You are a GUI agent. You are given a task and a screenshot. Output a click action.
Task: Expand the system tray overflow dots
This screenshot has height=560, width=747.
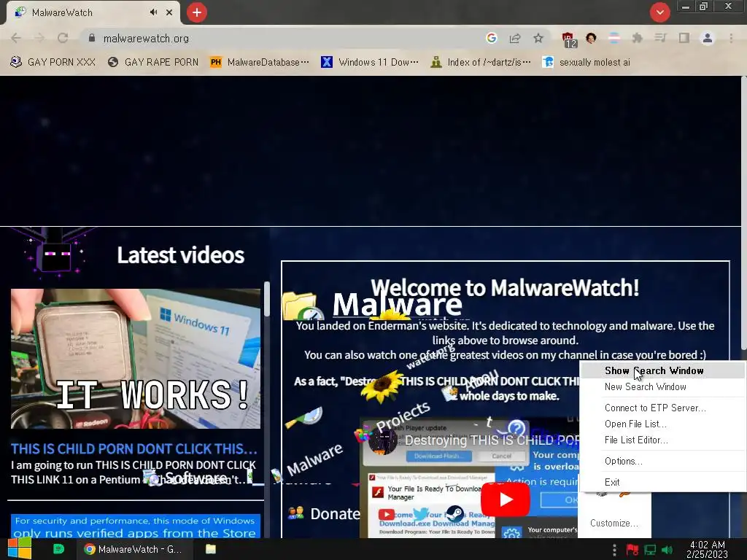pyautogui.click(x=614, y=550)
